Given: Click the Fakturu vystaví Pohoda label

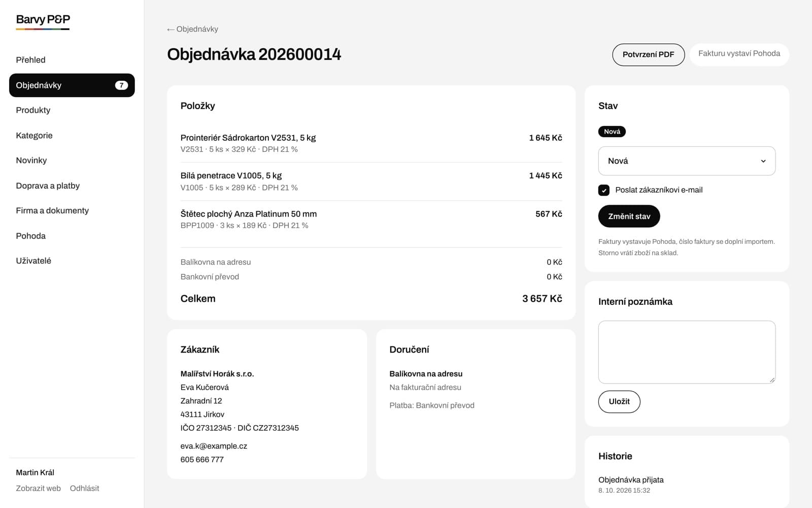Looking at the screenshot, I should (739, 54).
